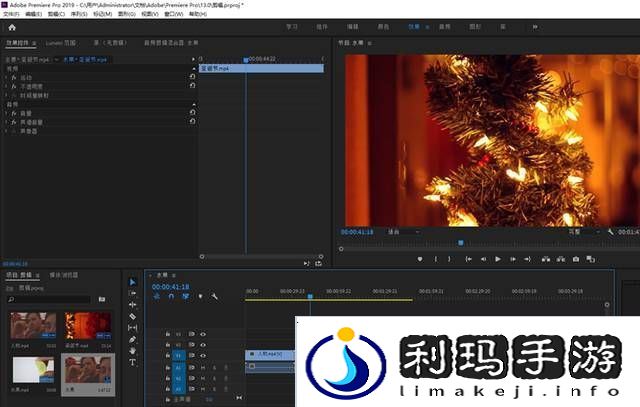The width and height of the screenshot is (640, 407).
Task: Toggle V1 track eye visibility
Action: tap(203, 355)
